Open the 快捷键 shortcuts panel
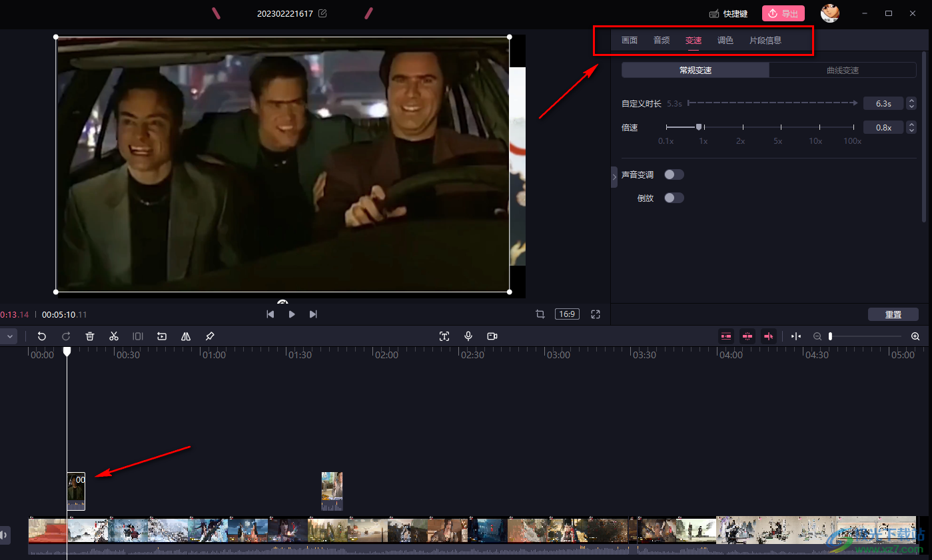 tap(728, 13)
